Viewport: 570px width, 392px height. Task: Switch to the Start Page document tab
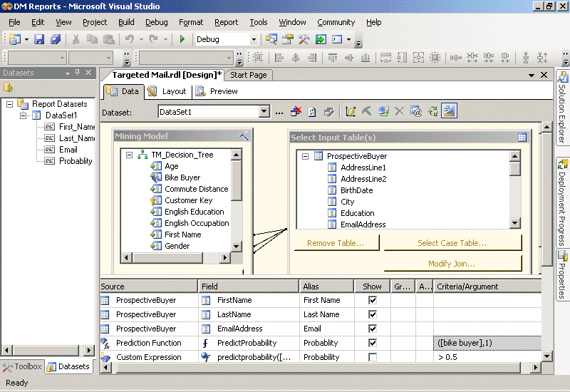[x=248, y=75]
